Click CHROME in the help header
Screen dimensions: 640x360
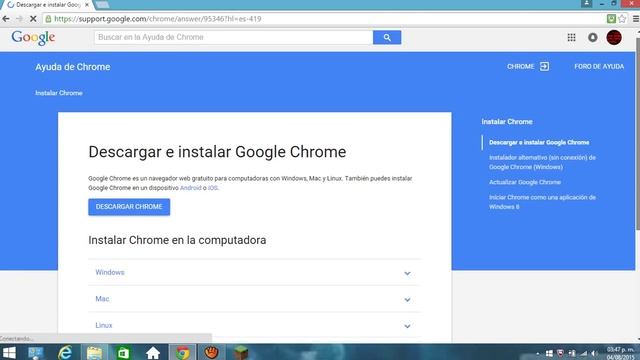click(x=520, y=67)
